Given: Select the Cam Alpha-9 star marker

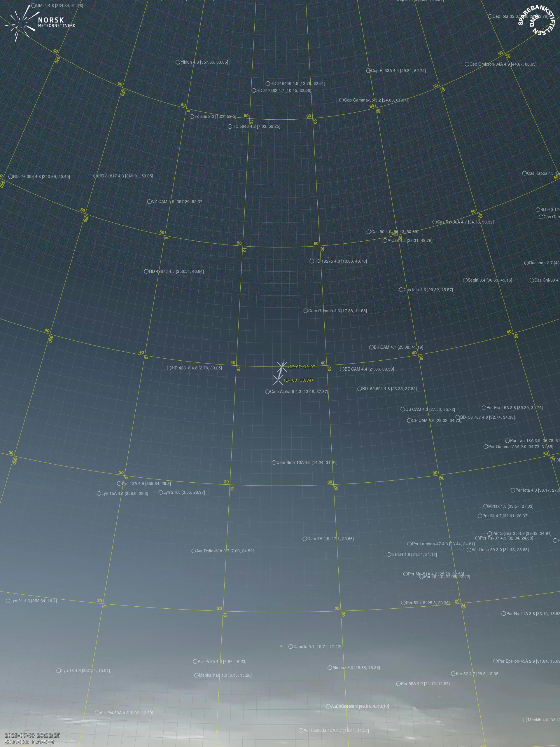Looking at the screenshot, I should pos(267,392).
